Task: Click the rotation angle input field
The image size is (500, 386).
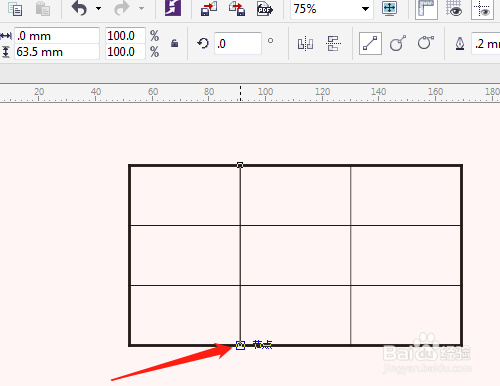Action: (x=238, y=43)
